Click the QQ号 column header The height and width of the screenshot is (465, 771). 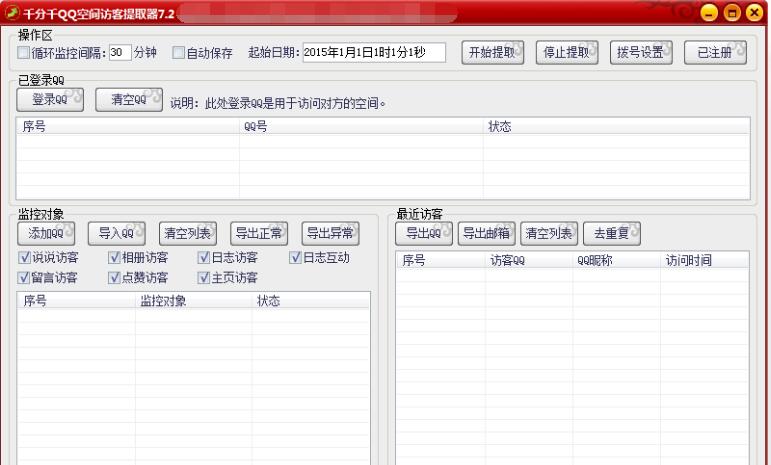361,126
